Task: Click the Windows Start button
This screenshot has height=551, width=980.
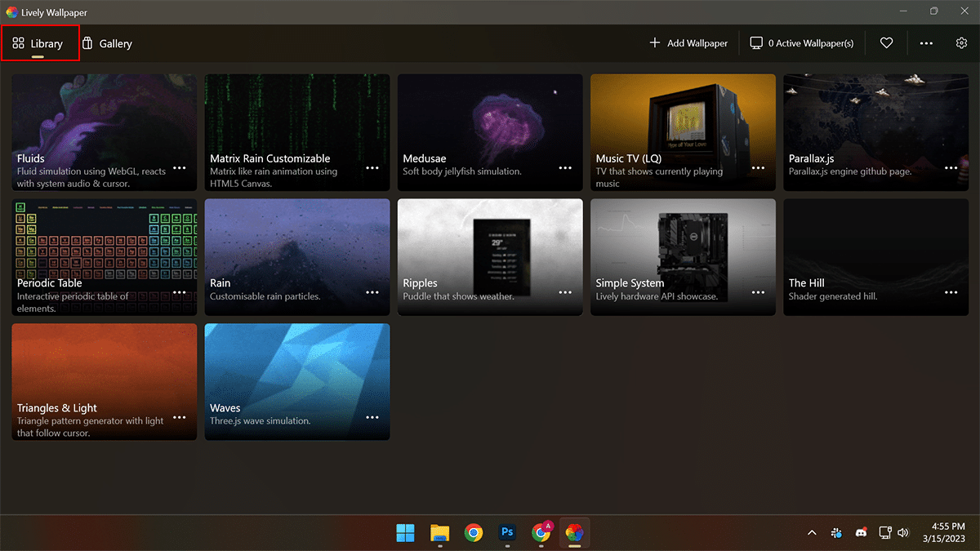Action: coord(405,533)
